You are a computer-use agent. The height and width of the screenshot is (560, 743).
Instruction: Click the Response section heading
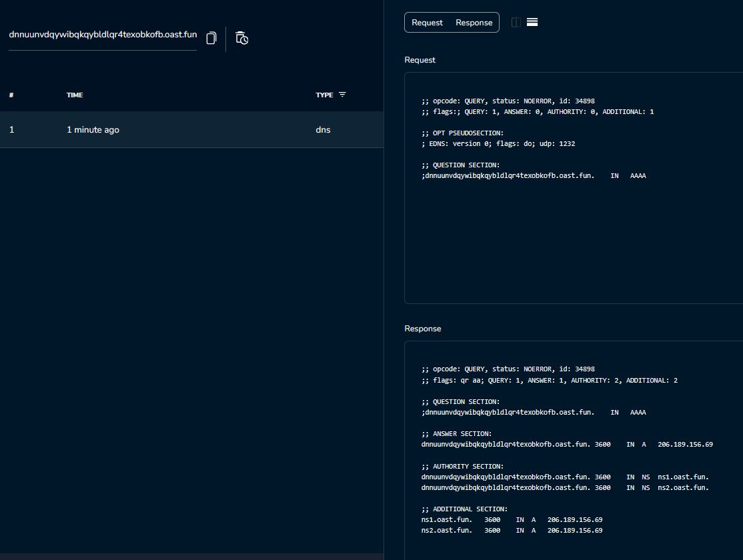point(423,328)
